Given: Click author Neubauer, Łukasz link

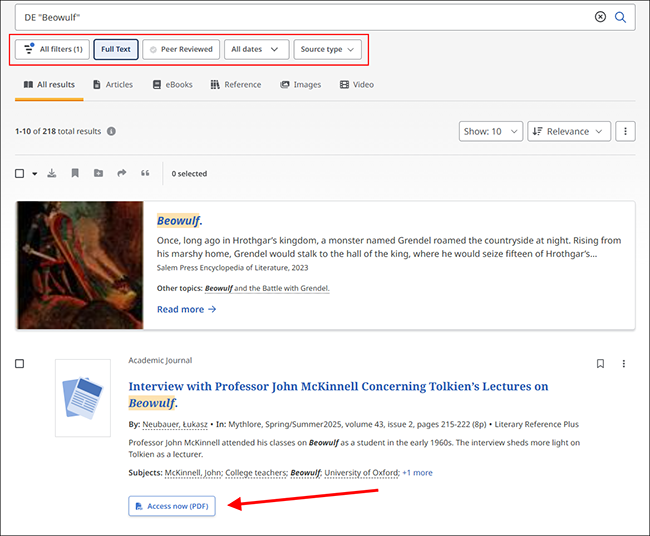Looking at the screenshot, I should (175, 424).
